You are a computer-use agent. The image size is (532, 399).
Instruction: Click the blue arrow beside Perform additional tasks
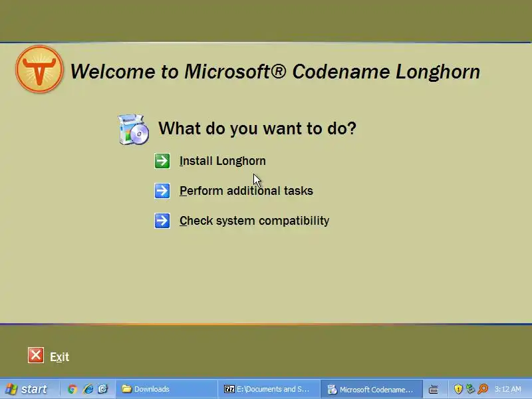pos(162,191)
